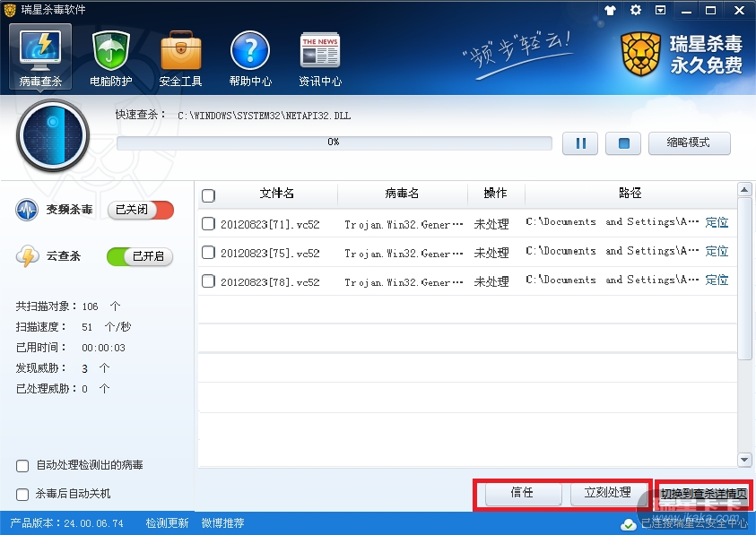
Task: Click 定位 link for 20120823[78].vc52
Action: (717, 280)
